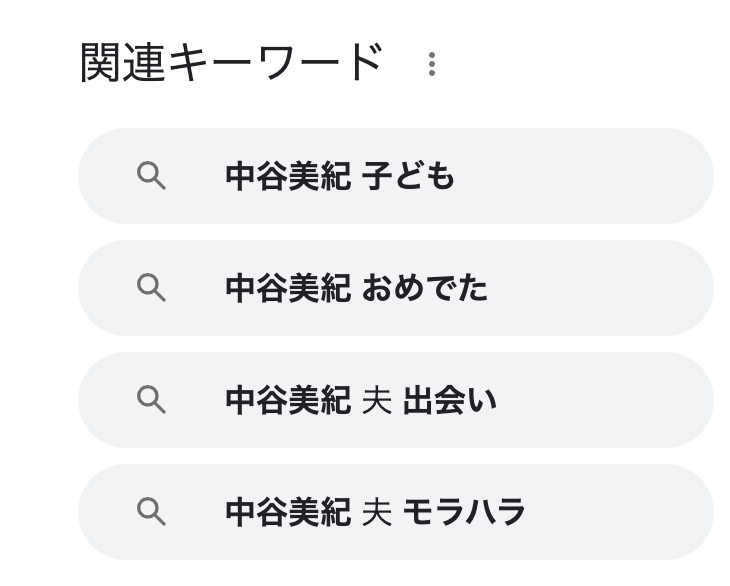Screen dimensions: 730x586
Task: Search the related keyword 中谷美紀 子ども
Action: pos(396,176)
